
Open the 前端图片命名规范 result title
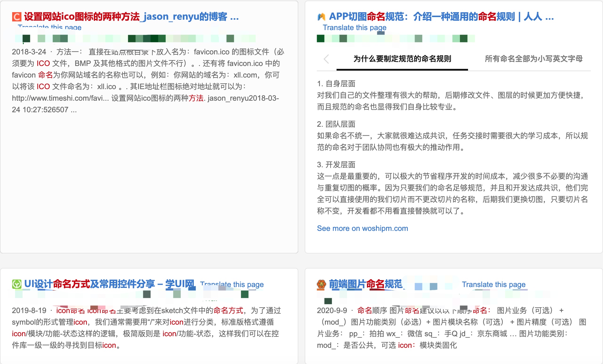pos(366,284)
